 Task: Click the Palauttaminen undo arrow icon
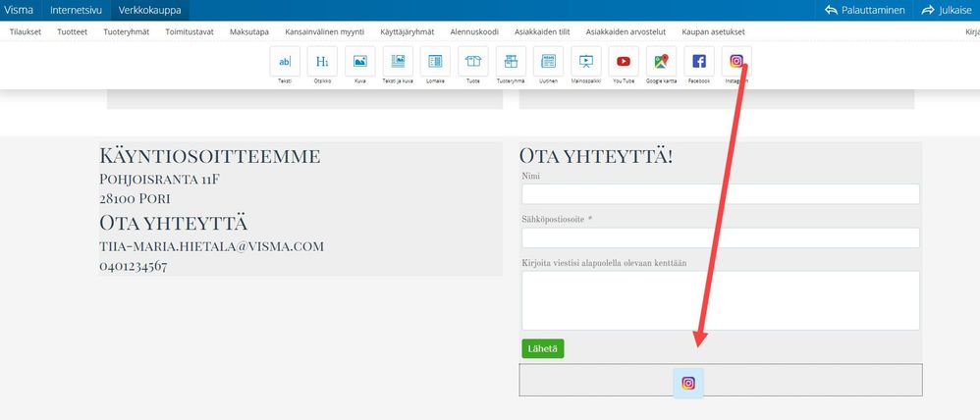click(831, 10)
